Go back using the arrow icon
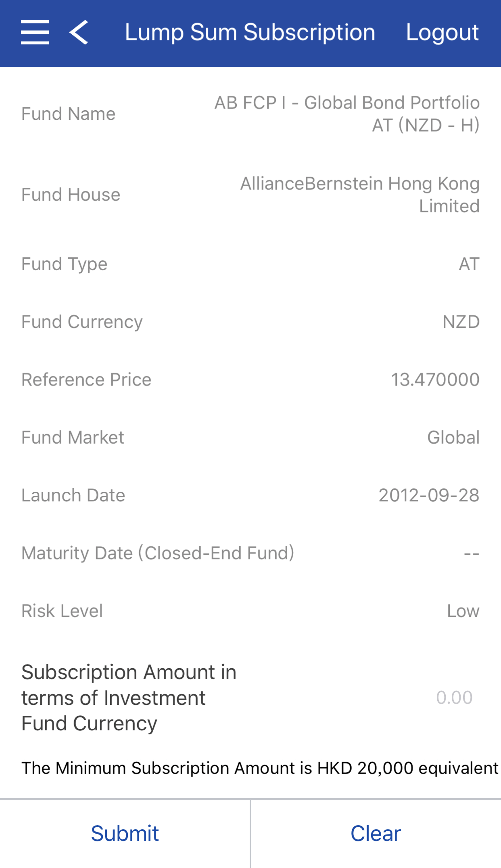This screenshot has height=868, width=501. (x=79, y=32)
